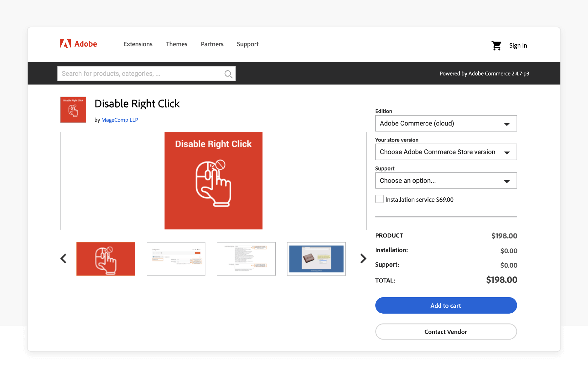Go to previous thumbnails with left arrow
This screenshot has height=376, width=588.
[64, 258]
